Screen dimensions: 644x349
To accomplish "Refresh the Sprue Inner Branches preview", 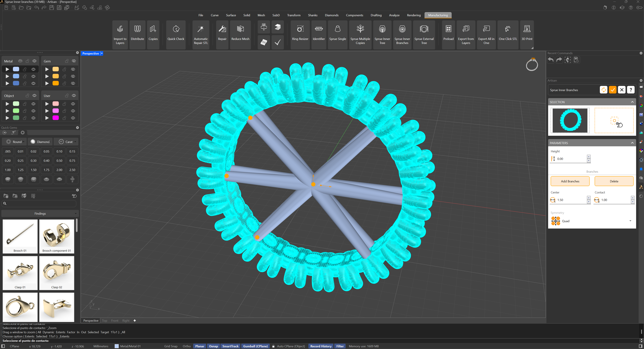I will point(604,90).
